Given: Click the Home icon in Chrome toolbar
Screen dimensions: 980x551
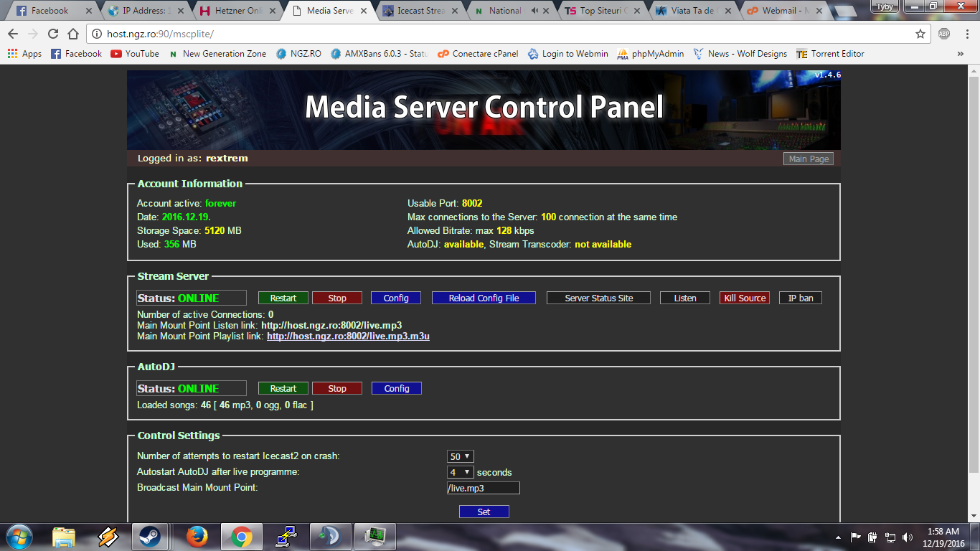Looking at the screenshot, I should click(x=73, y=34).
